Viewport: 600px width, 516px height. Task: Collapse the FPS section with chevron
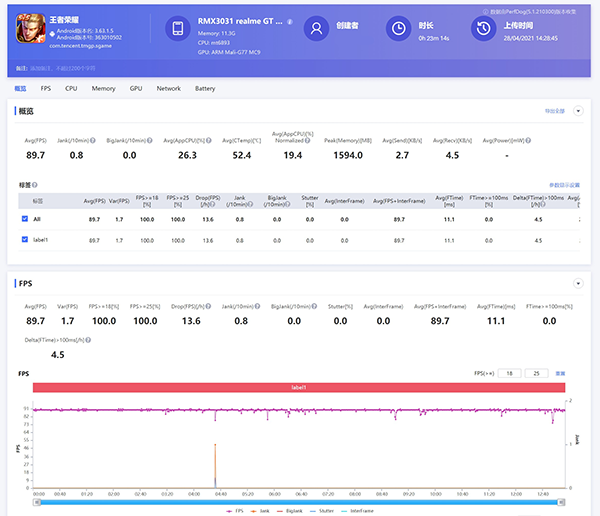click(x=578, y=284)
